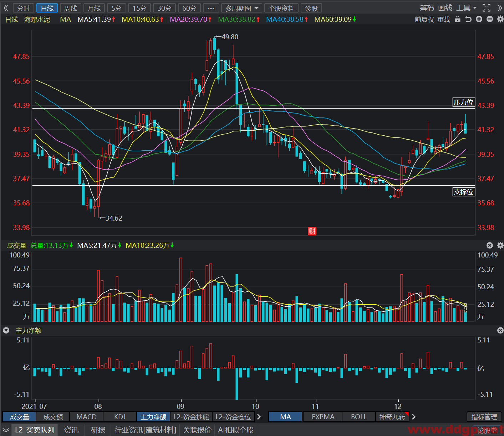Image resolution: width=504 pixels, height=436 pixels.
Task: Switch to 5分 minute chart
Action: (117, 8)
